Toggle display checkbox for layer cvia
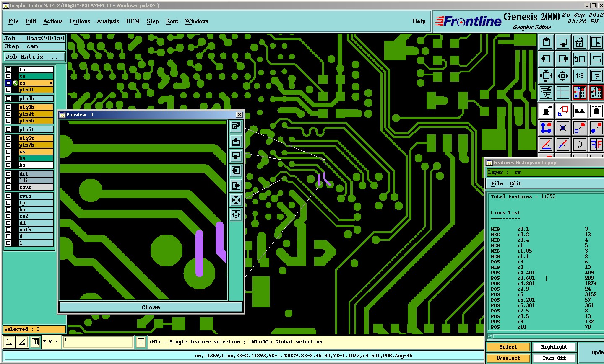The width and height of the screenshot is (604, 364). click(x=8, y=196)
